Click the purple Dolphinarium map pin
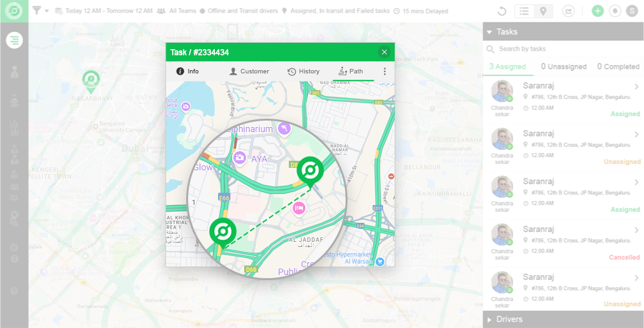644x328 pixels. tap(284, 130)
